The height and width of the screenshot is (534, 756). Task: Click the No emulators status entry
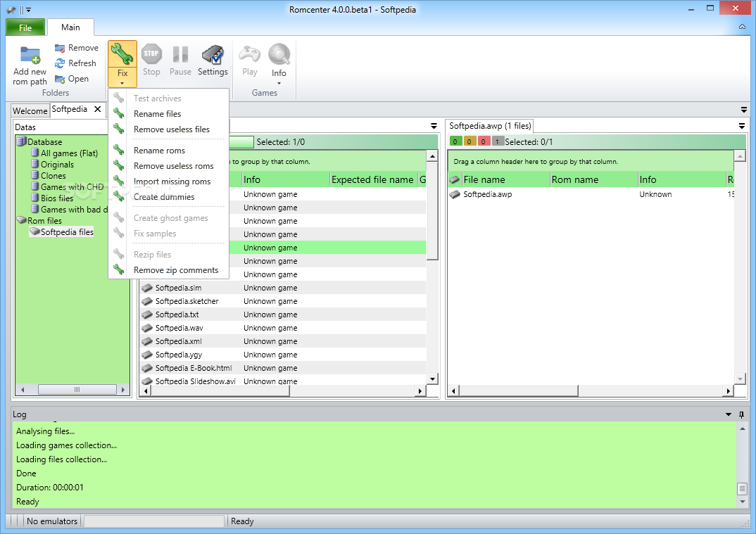(52, 521)
